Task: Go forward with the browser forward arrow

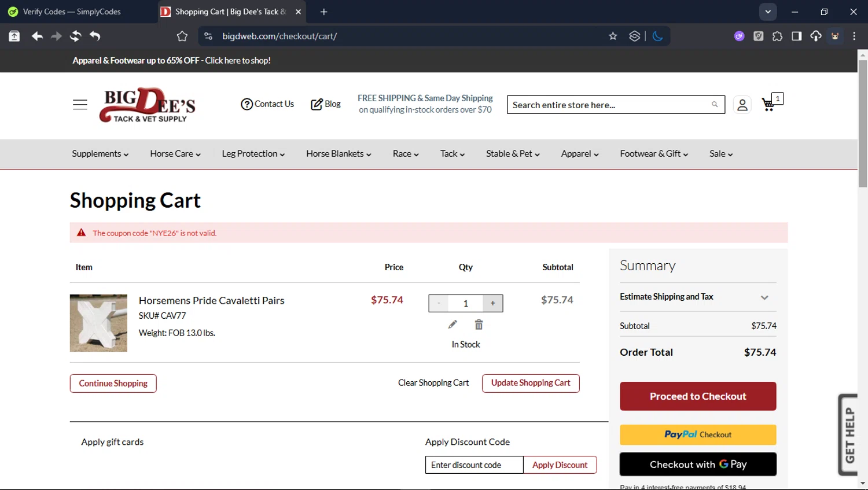Action: [56, 36]
